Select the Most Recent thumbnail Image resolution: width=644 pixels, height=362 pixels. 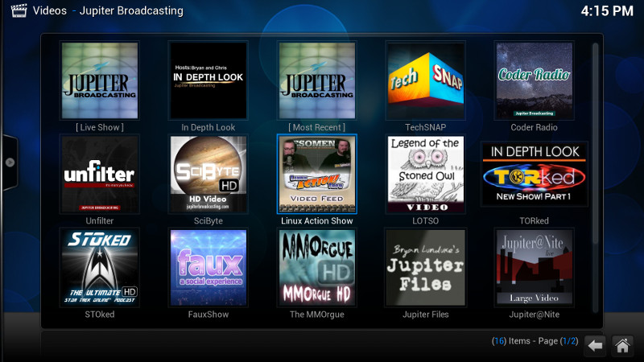316,80
